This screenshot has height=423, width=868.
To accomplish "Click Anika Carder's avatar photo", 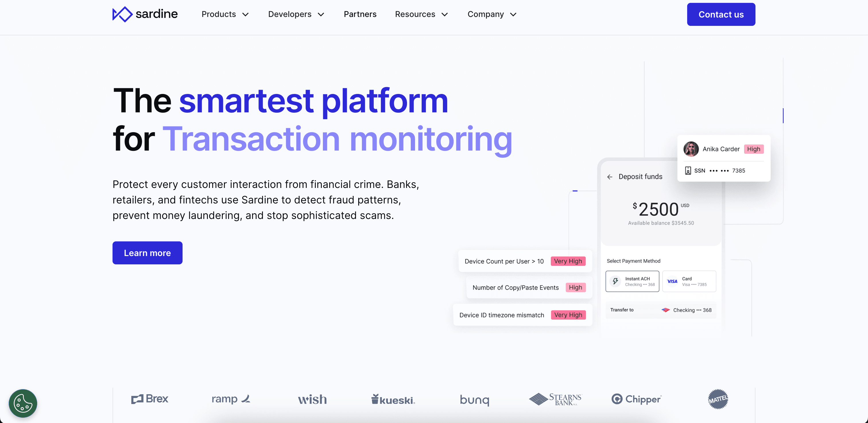I will coord(691,149).
